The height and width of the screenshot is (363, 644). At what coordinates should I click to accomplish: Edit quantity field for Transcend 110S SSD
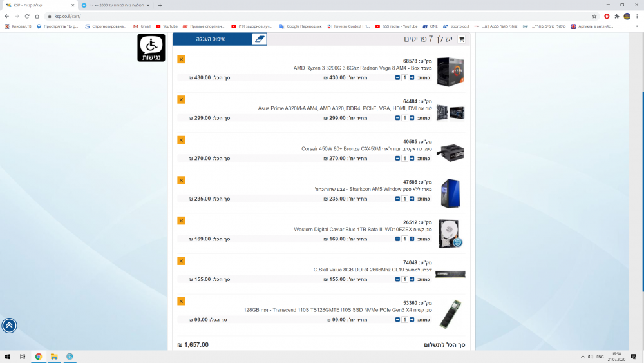404,319
